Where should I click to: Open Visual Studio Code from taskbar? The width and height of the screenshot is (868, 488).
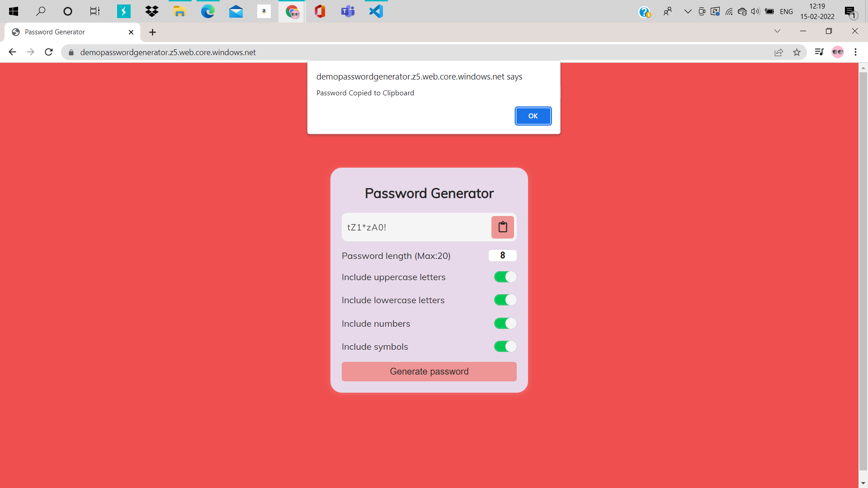(376, 11)
